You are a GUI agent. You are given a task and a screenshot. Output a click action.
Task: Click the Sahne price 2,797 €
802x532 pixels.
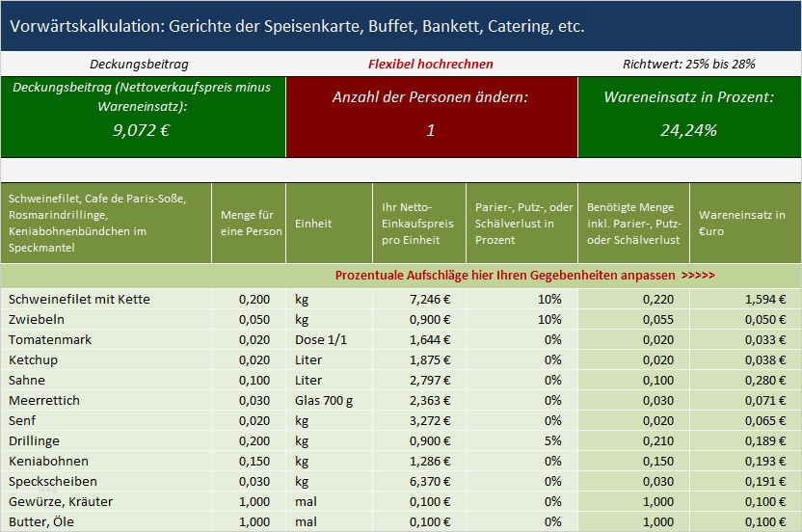[430, 380]
